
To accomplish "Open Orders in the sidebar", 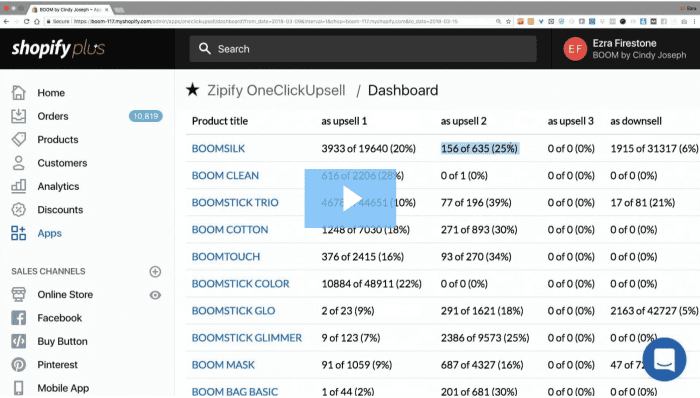I will click(x=53, y=116).
